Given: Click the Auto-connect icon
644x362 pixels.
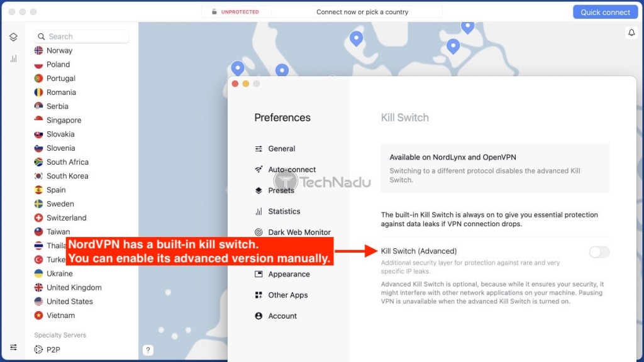Looking at the screenshot, I should (x=258, y=169).
